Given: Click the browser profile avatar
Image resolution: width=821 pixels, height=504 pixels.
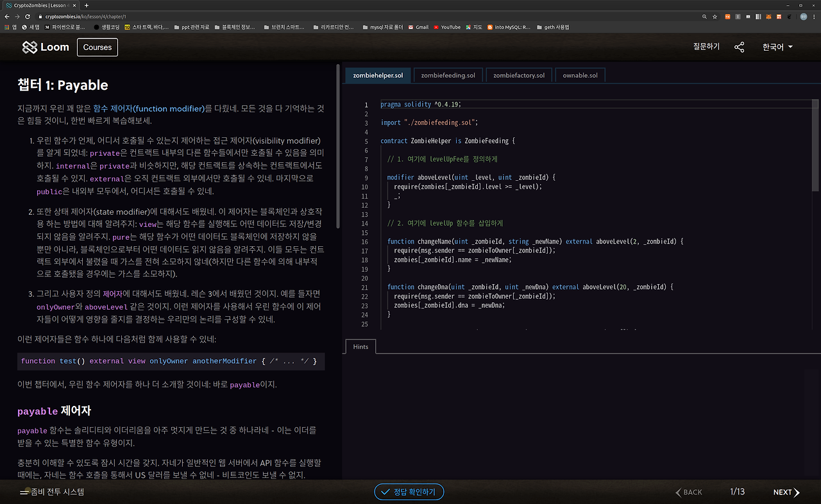Looking at the screenshot, I should pyautogui.click(x=803, y=16).
